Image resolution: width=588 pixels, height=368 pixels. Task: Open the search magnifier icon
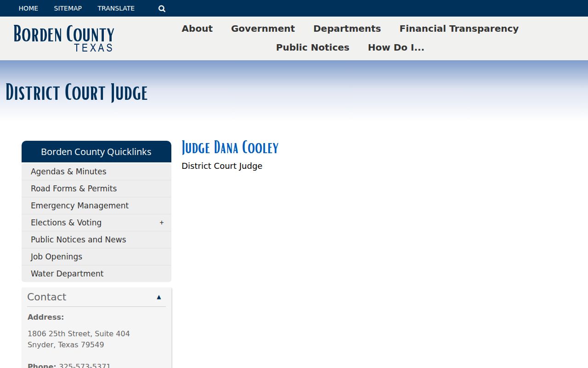[x=162, y=8]
